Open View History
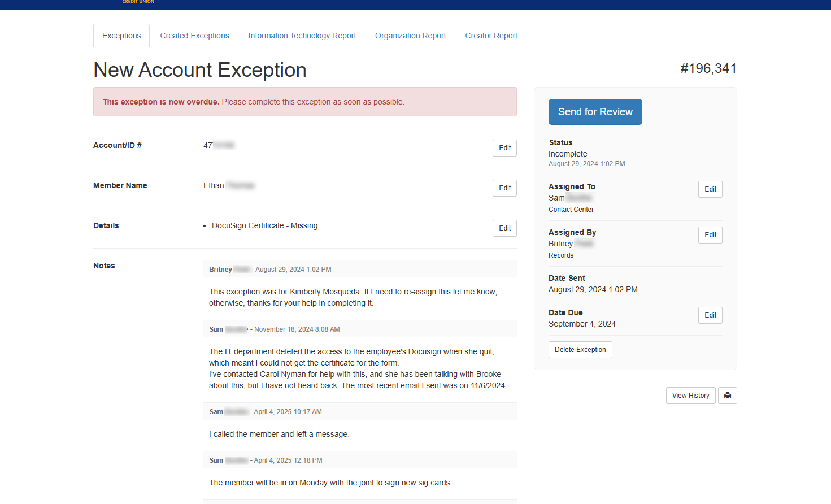The image size is (831, 504). click(x=690, y=395)
